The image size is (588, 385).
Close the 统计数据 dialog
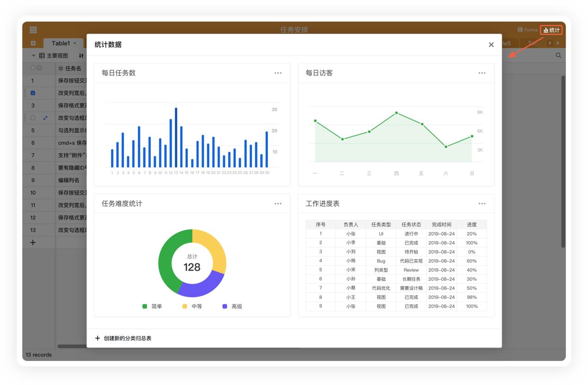(491, 45)
